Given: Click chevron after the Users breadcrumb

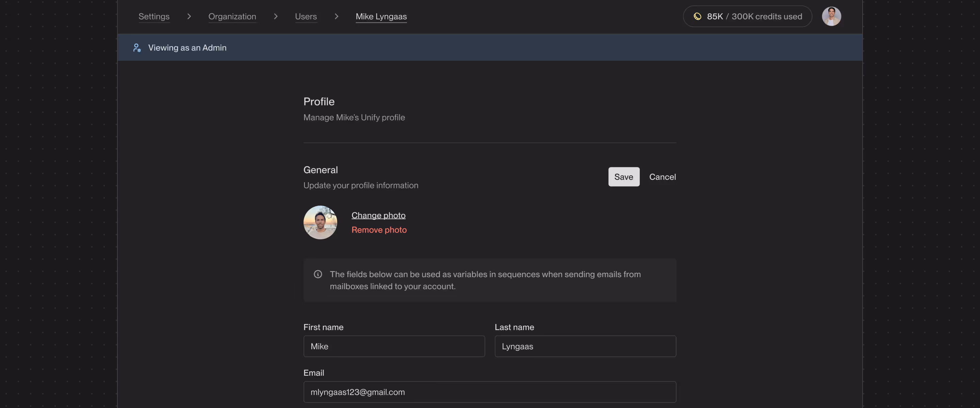Looking at the screenshot, I should pyautogui.click(x=336, y=16).
